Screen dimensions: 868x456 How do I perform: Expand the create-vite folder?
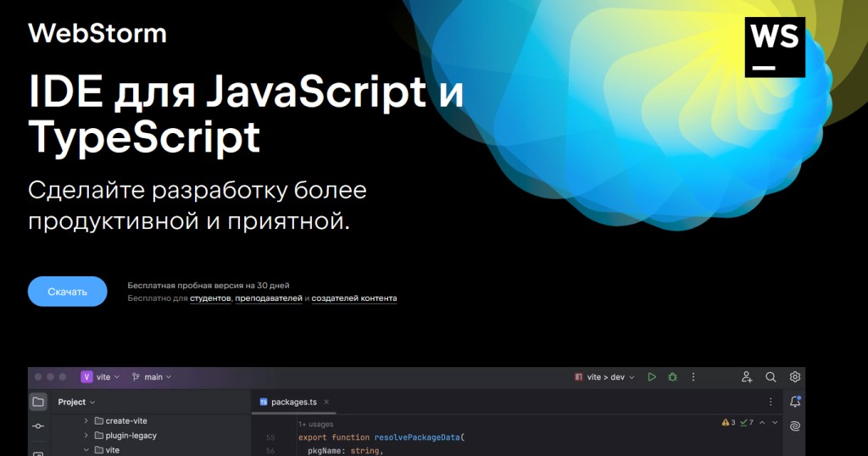[86, 421]
